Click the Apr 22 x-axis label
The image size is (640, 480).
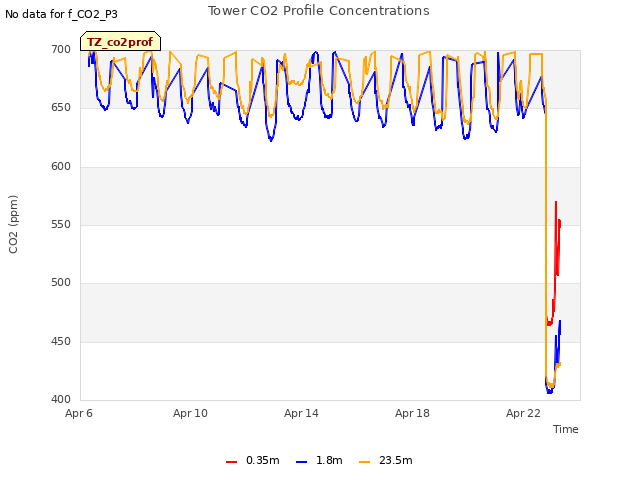pos(523,413)
